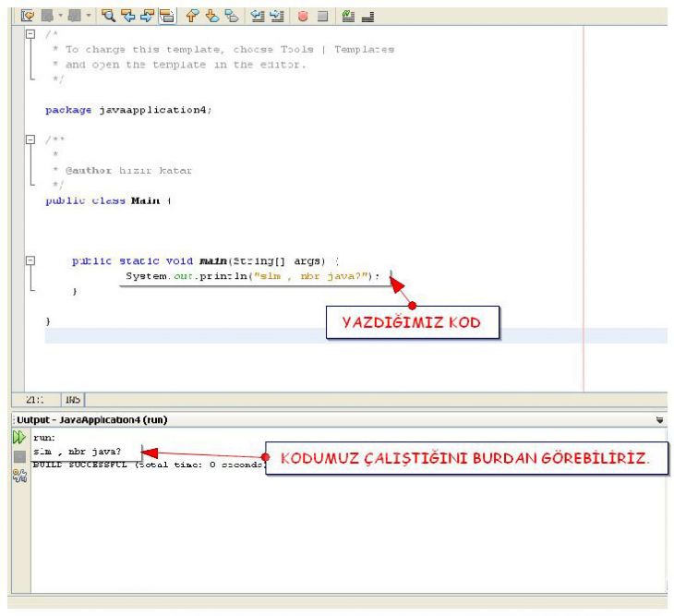The height and width of the screenshot is (616, 674).
Task: Find previous occurrence in editor
Action: (128, 16)
